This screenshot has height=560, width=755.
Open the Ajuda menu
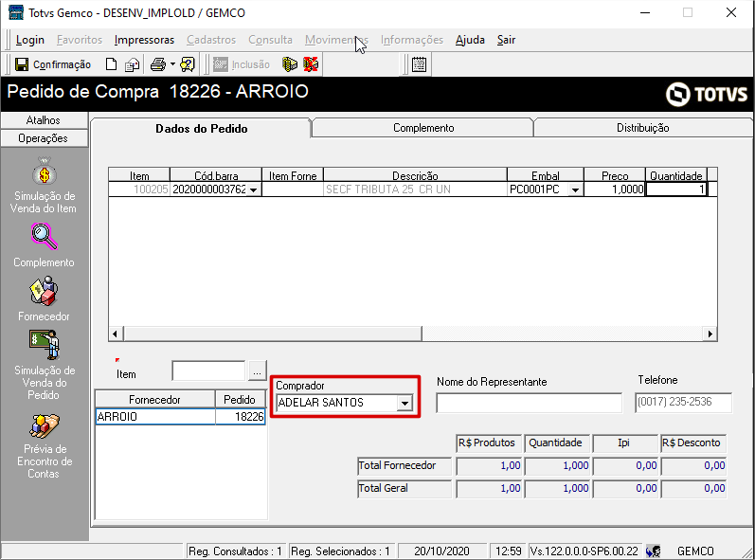tap(470, 40)
